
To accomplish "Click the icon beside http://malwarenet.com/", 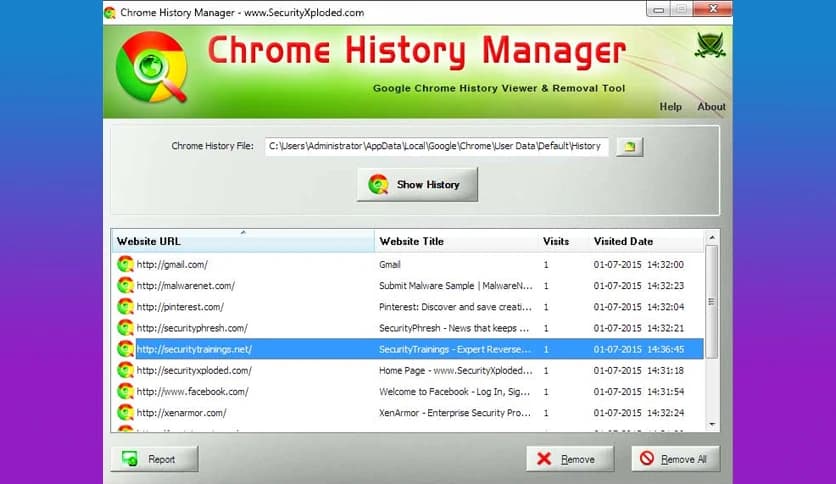I will tap(125, 286).
